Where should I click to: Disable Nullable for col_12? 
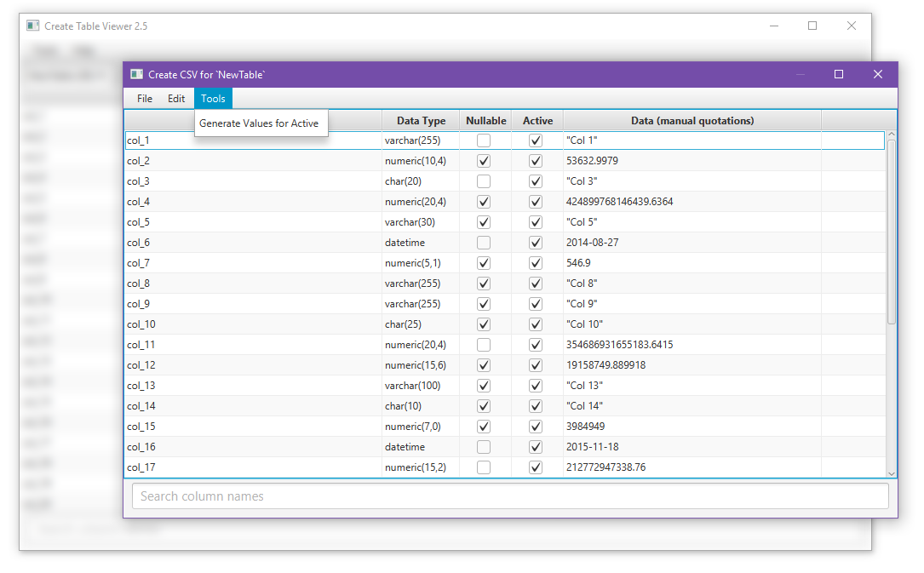(484, 365)
